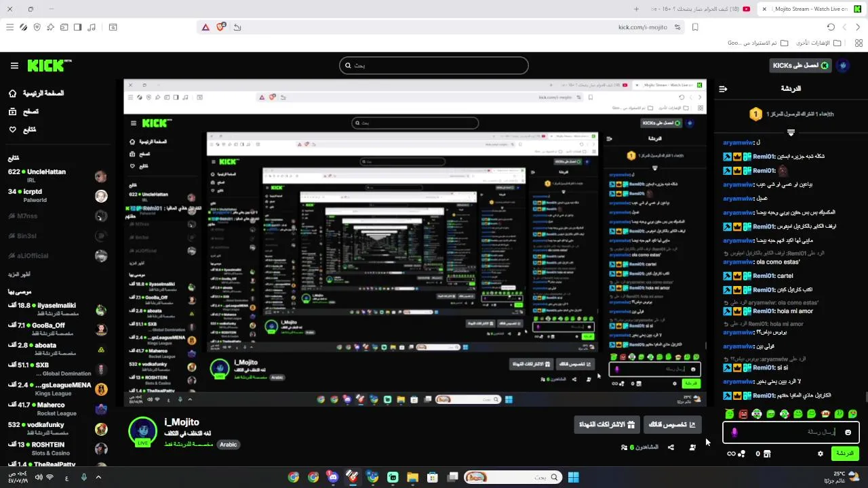Screen dimensions: 868x488
Task: Open vodkafunky recommended channel
Action: click(58, 428)
